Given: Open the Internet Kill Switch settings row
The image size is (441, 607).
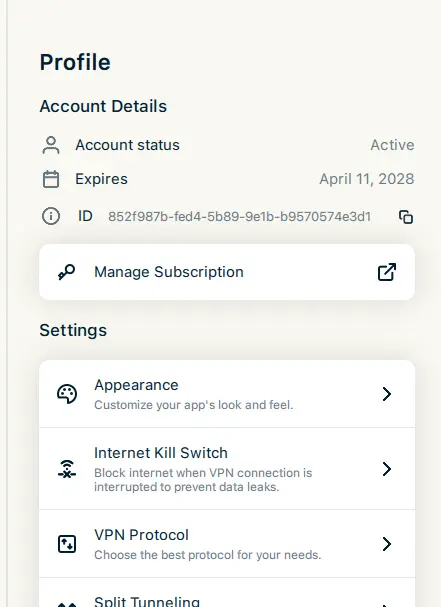Looking at the screenshot, I should (x=227, y=469).
